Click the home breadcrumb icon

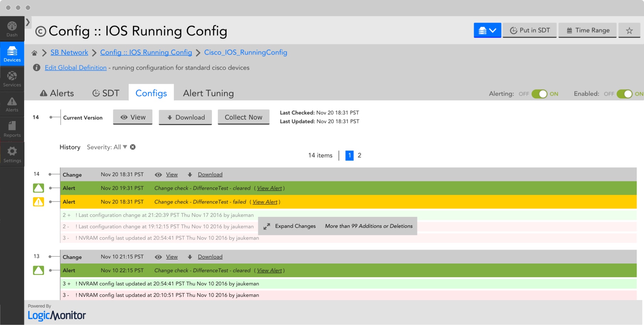[35, 53]
